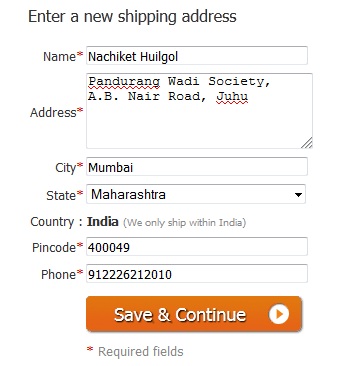
Task: Click the misspelled word Pandurang
Action: point(124,81)
